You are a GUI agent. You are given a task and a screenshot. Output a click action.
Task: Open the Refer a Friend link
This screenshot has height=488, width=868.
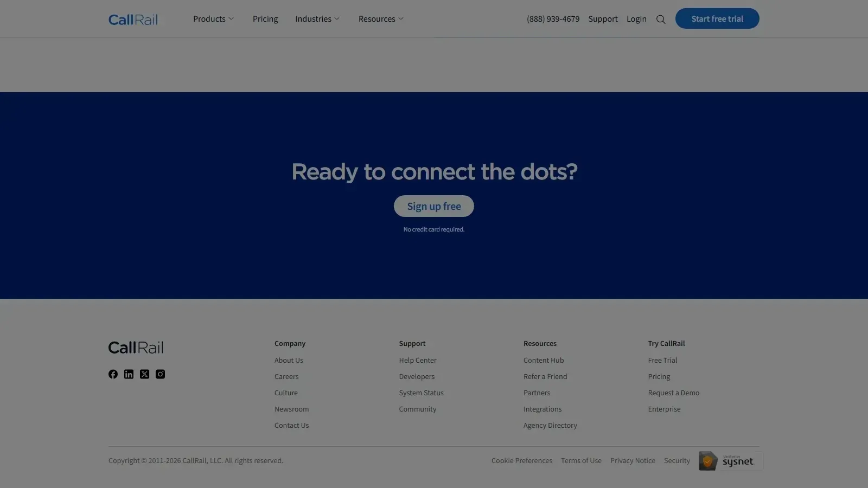click(x=545, y=377)
